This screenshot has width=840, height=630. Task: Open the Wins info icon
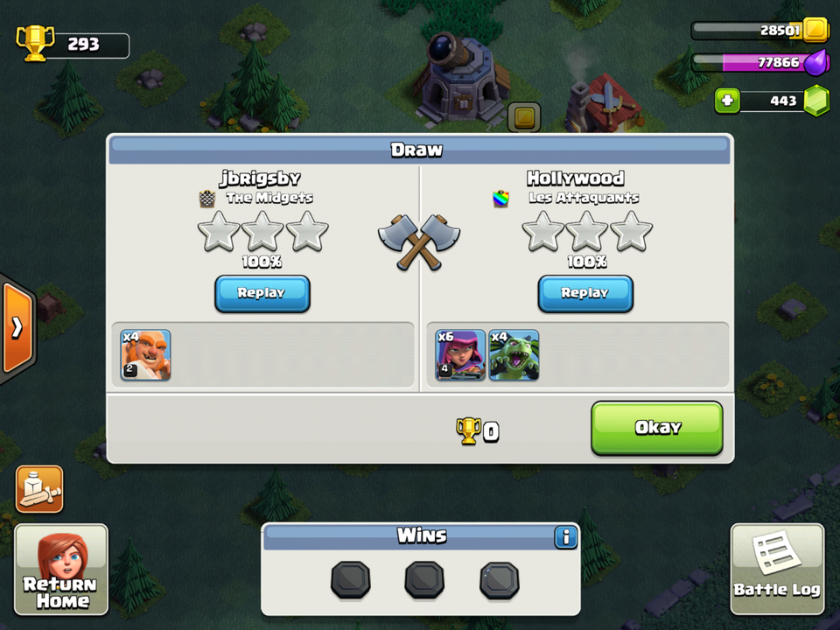[566, 536]
